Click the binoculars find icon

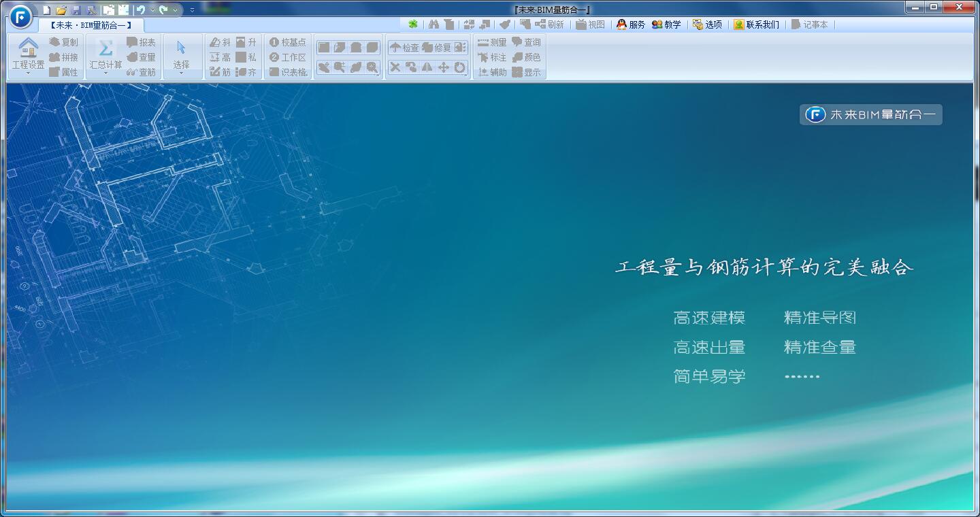(x=434, y=24)
